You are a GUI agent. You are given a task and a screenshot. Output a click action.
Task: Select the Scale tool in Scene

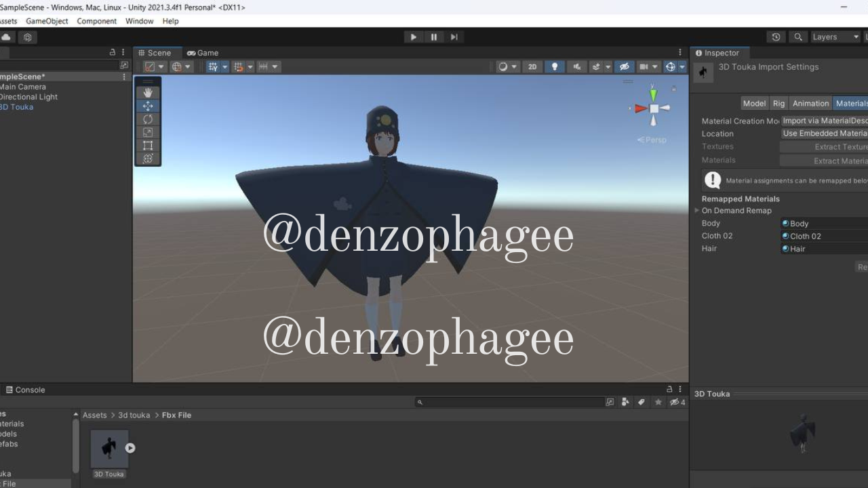point(148,132)
